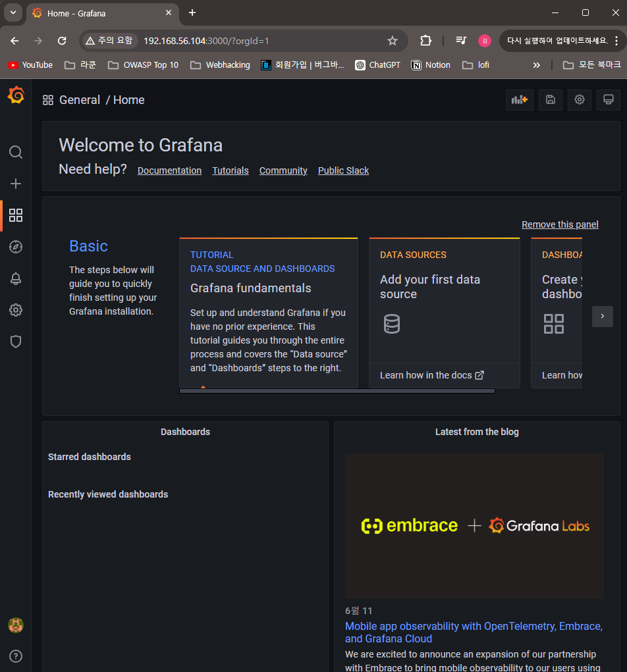Open the tab search dropdown arrow

click(13, 13)
